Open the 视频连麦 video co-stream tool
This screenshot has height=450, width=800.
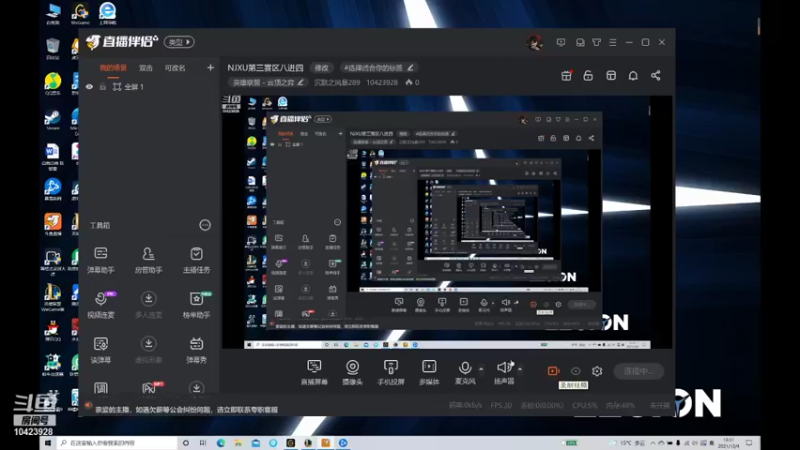(101, 305)
